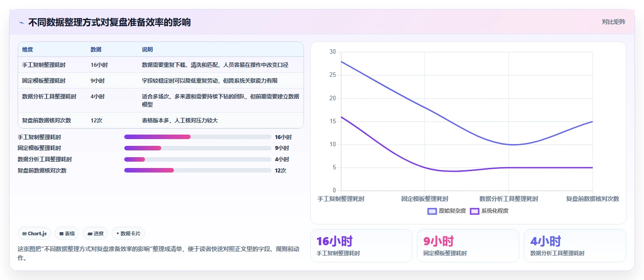Click the 12次 table cell
644x280 pixels.
click(97, 121)
